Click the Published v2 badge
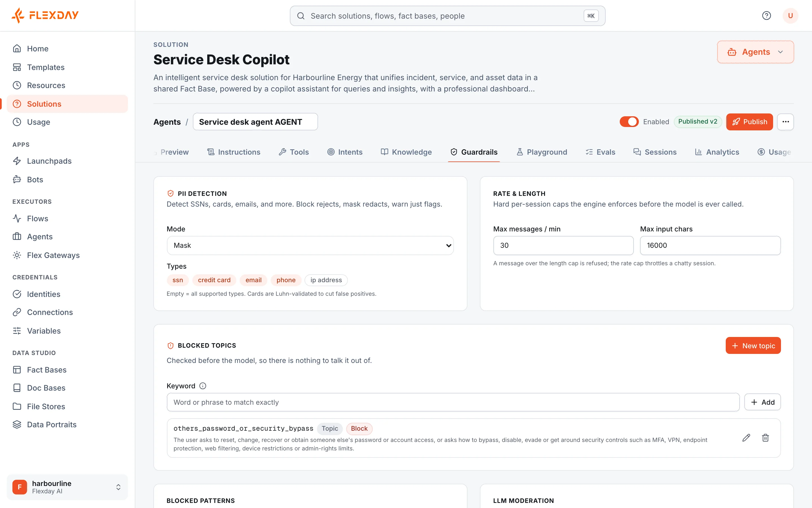 [698, 121]
